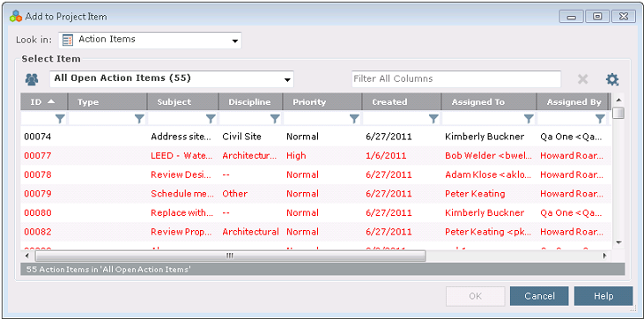
Task: Click the Priority column filter funnel icon
Action: (x=354, y=119)
